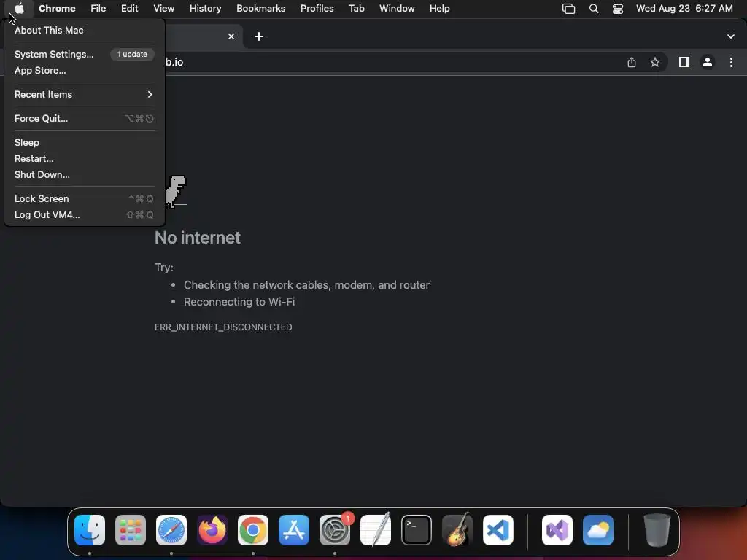This screenshot has width=747, height=560.
Task: Click the Stage Manager windows icon in menu bar
Action: click(x=569, y=9)
